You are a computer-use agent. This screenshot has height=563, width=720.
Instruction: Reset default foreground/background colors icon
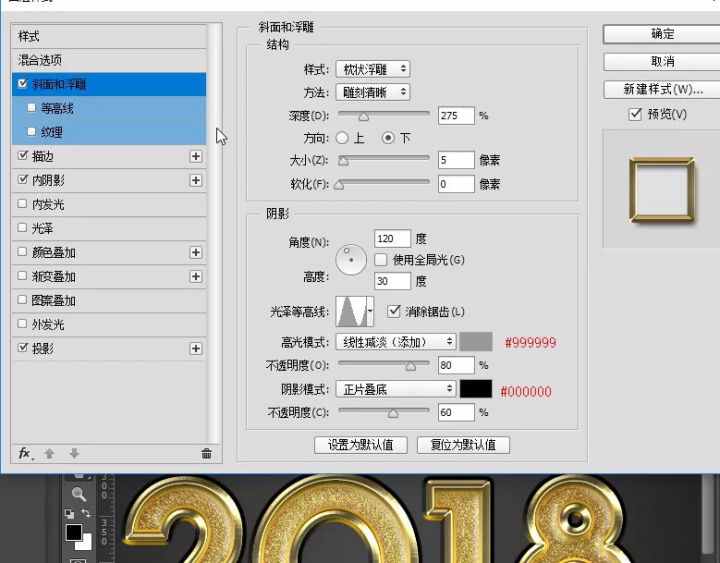[x=69, y=513]
